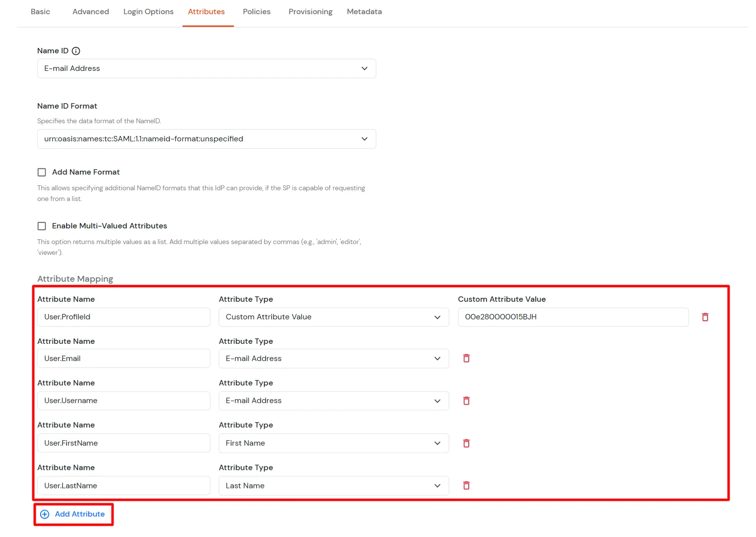Go to the Metadata tab
Screen dimensions: 756x537
(x=364, y=11)
